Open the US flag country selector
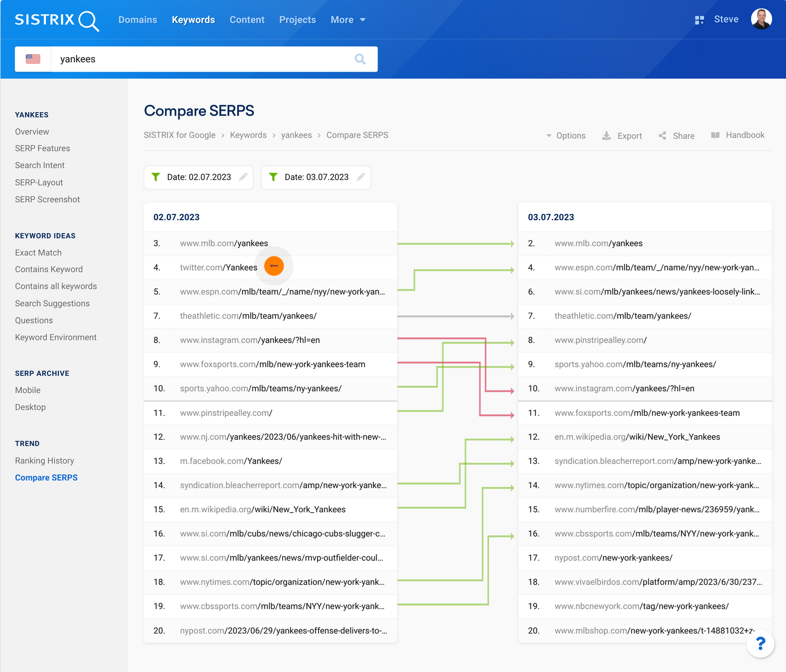786x672 pixels. pyautogui.click(x=33, y=59)
